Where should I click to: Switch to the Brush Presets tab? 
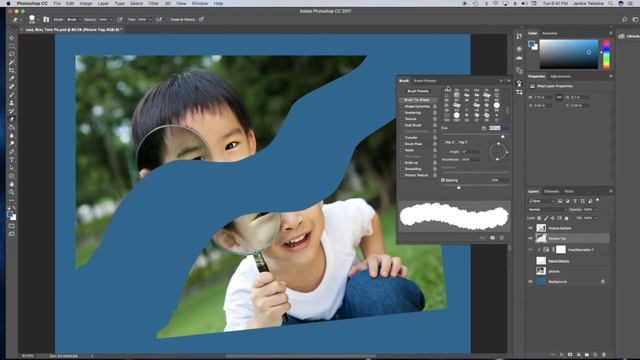pos(424,81)
